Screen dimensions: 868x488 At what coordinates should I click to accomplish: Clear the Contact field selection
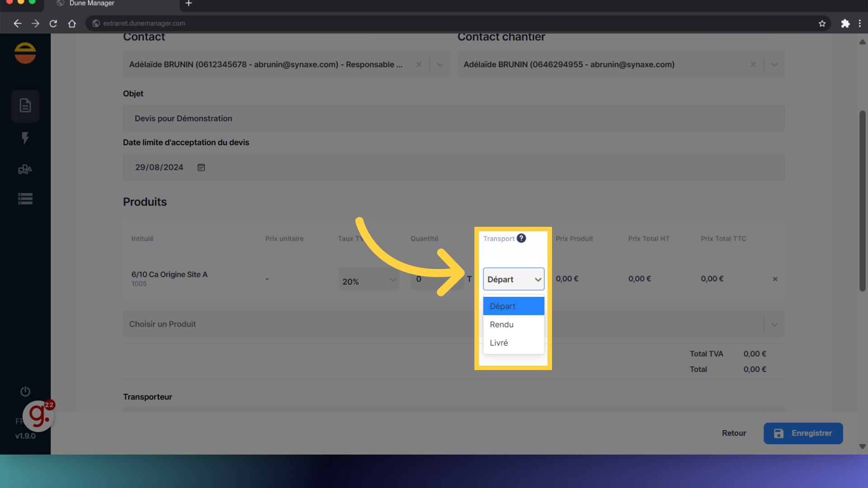pos(419,65)
